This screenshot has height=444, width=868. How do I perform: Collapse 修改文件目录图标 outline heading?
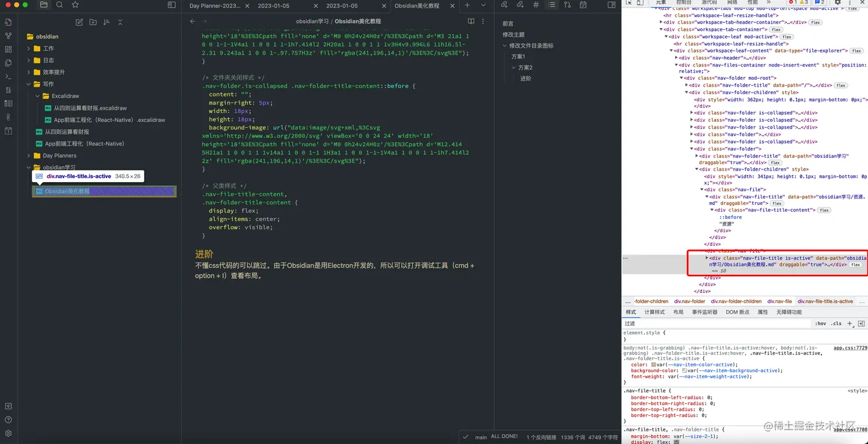click(x=505, y=45)
